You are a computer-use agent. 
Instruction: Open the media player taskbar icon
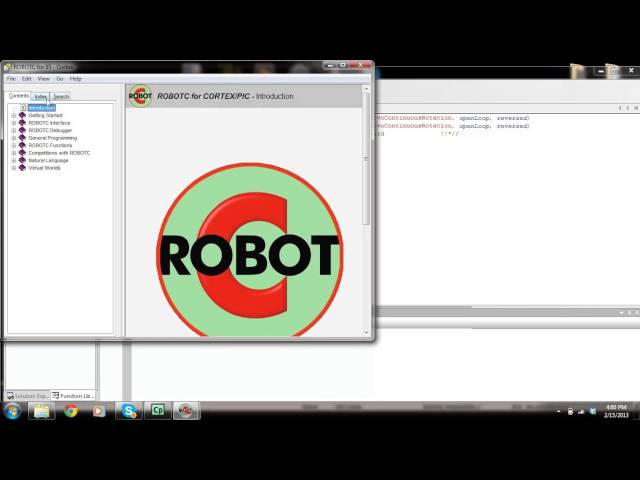[98, 411]
